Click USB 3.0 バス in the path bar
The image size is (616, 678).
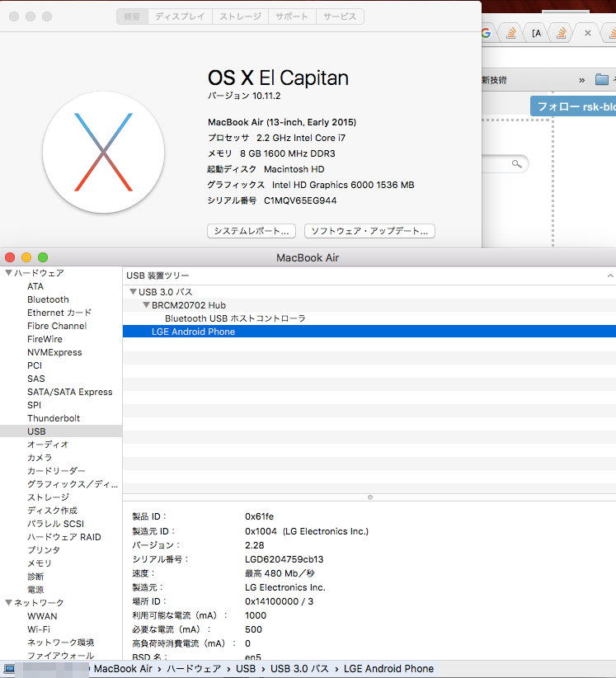click(x=299, y=669)
